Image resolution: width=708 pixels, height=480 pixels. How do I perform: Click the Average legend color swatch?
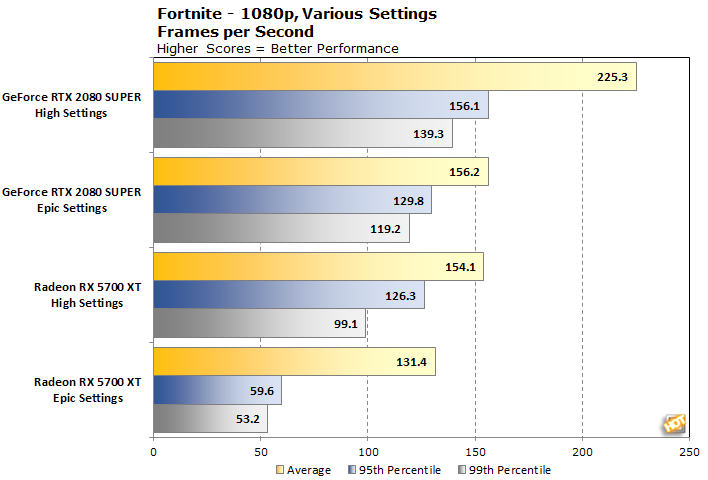click(280, 470)
